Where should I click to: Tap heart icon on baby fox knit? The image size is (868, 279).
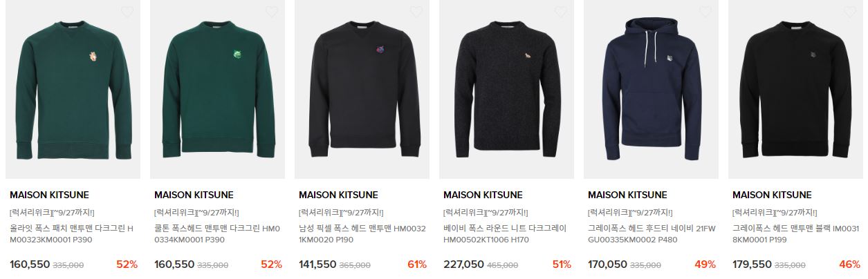click(x=561, y=12)
